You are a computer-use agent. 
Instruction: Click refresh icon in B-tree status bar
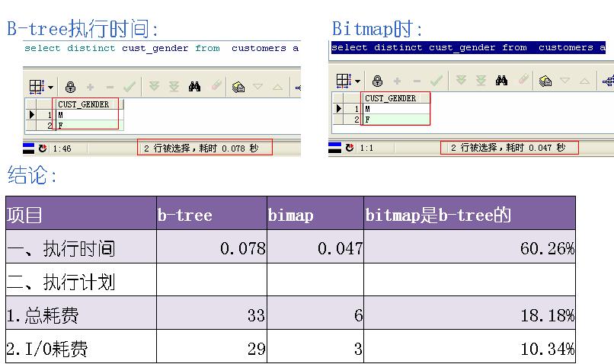click(43, 148)
